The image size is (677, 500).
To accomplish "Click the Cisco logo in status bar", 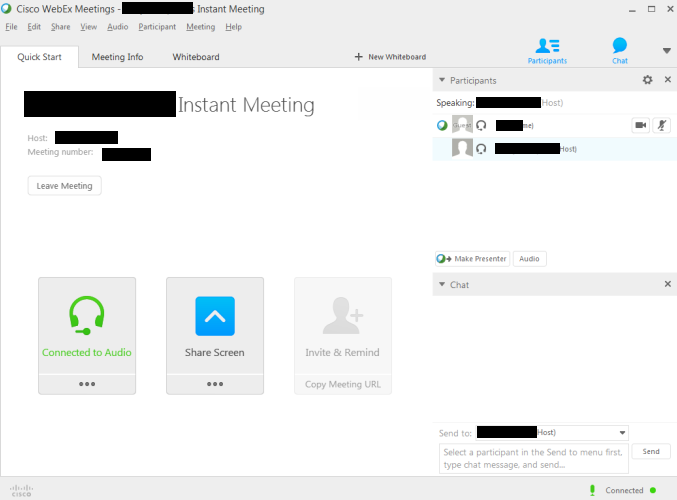I will click(x=21, y=491).
